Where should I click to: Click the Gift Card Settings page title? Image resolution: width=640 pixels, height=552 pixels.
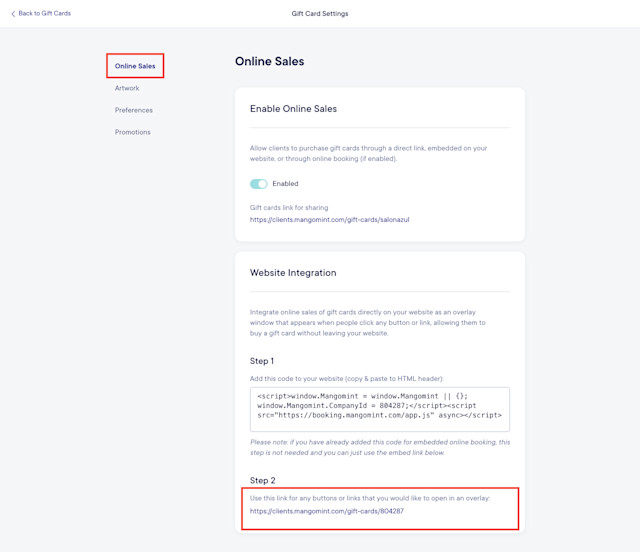[320, 13]
